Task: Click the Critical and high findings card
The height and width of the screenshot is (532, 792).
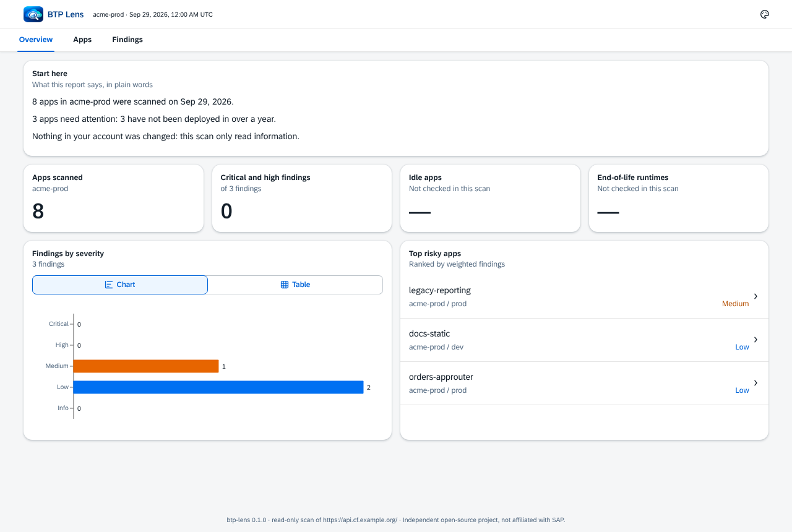Action: [x=302, y=198]
